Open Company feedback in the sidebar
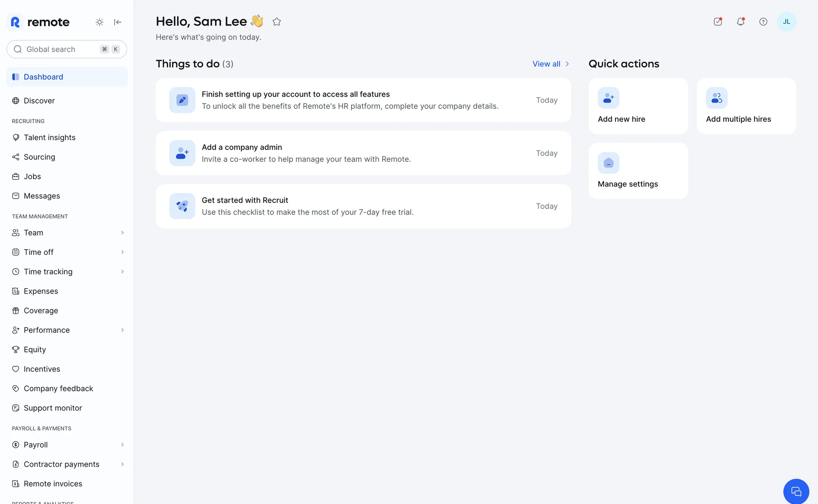 [67, 389]
